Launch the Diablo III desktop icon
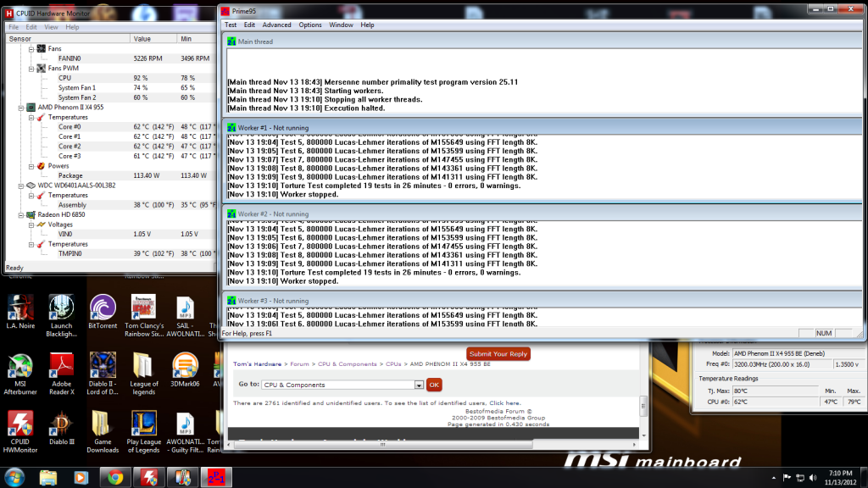Image resolution: width=868 pixels, height=488 pixels. [61, 429]
